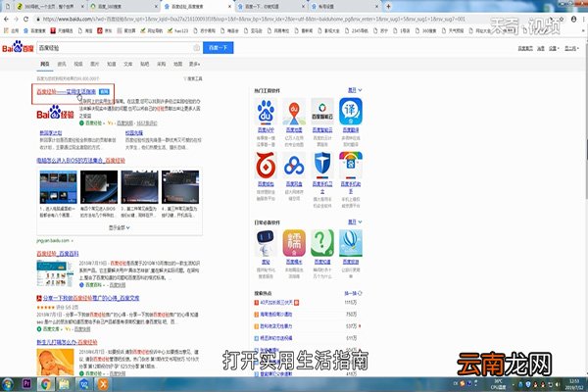Expand 显示全部 under BIOS image results
Viewport: 588px width, 392px height.
coord(120,227)
